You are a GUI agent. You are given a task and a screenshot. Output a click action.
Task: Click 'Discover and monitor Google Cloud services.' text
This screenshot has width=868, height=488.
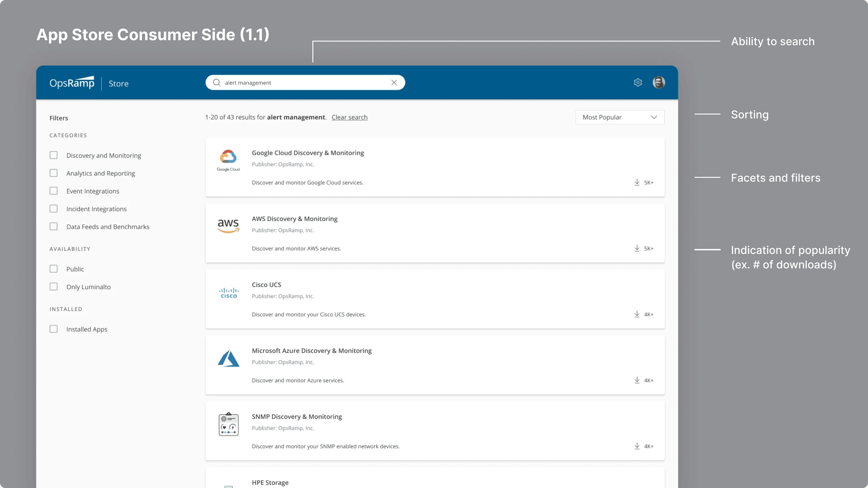pos(308,183)
